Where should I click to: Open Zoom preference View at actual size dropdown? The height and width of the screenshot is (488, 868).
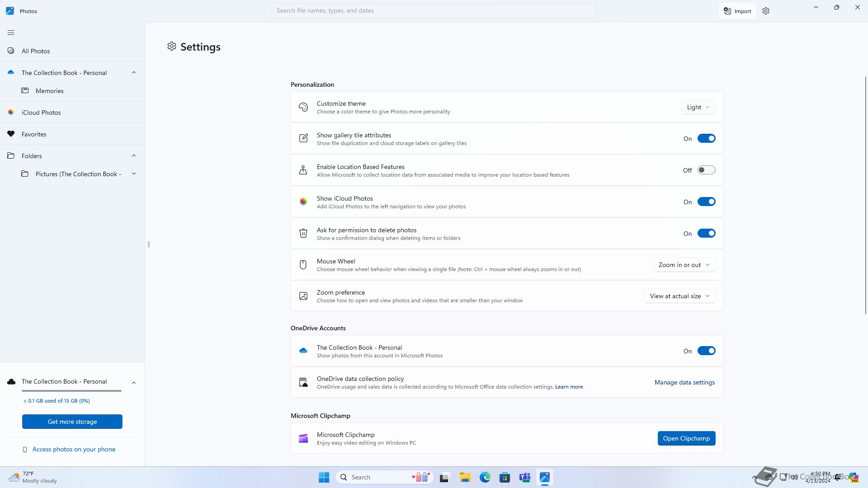pyautogui.click(x=680, y=296)
